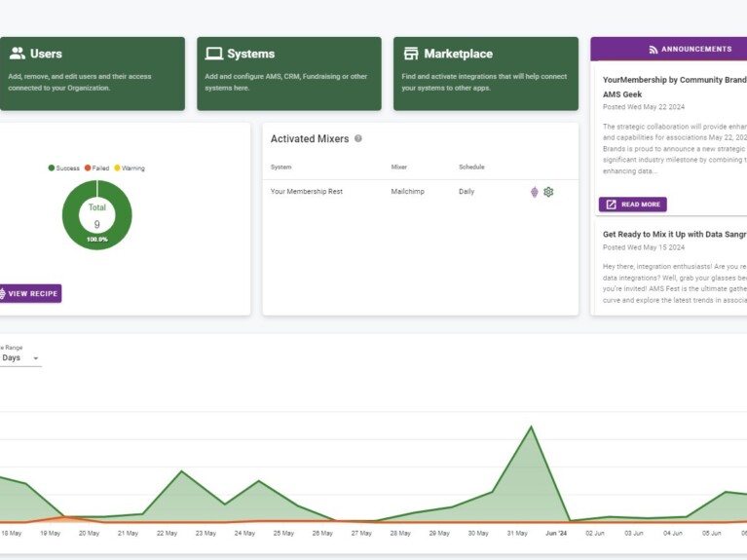The image size is (747, 560).
Task: Click the purple grape icon in Mailchimp row
Action: 534,192
